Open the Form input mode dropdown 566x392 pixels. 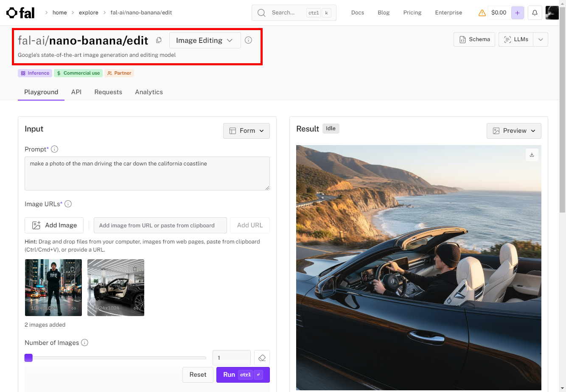247,131
